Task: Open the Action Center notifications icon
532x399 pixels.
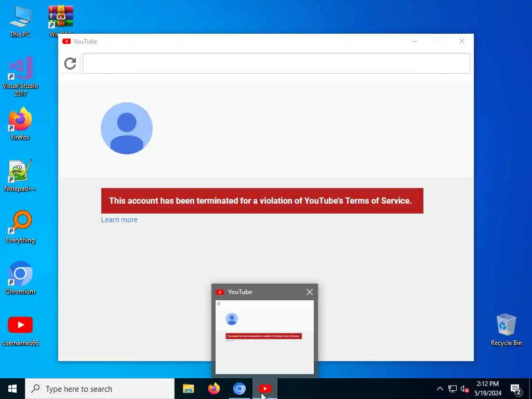Action: point(515,389)
